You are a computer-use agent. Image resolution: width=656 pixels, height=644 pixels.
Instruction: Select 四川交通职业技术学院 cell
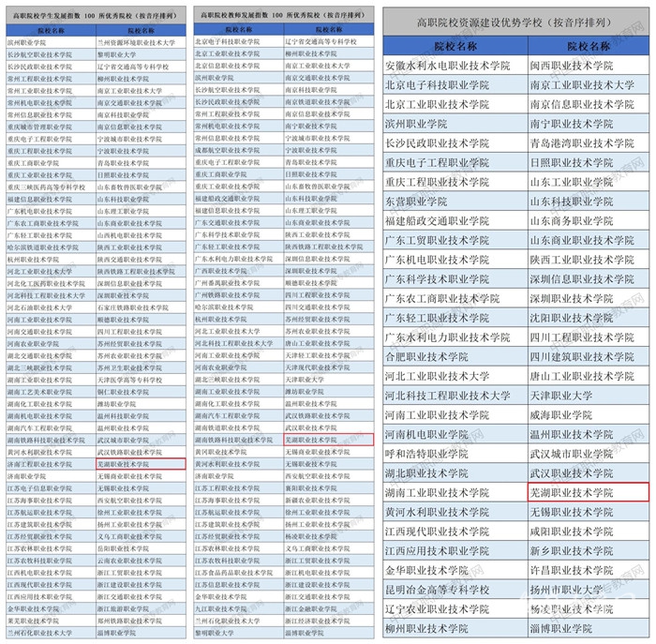pyautogui.click(x=329, y=307)
